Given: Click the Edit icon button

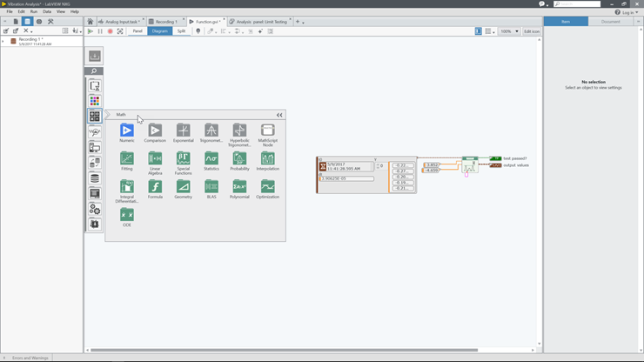Looking at the screenshot, I should (x=531, y=31).
